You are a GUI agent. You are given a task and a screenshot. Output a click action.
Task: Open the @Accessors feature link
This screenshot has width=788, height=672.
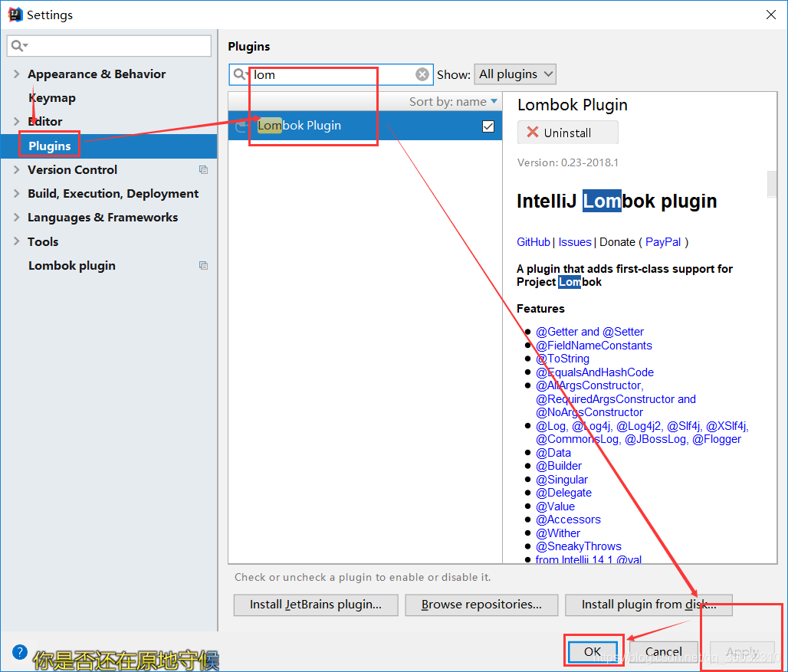(x=568, y=520)
